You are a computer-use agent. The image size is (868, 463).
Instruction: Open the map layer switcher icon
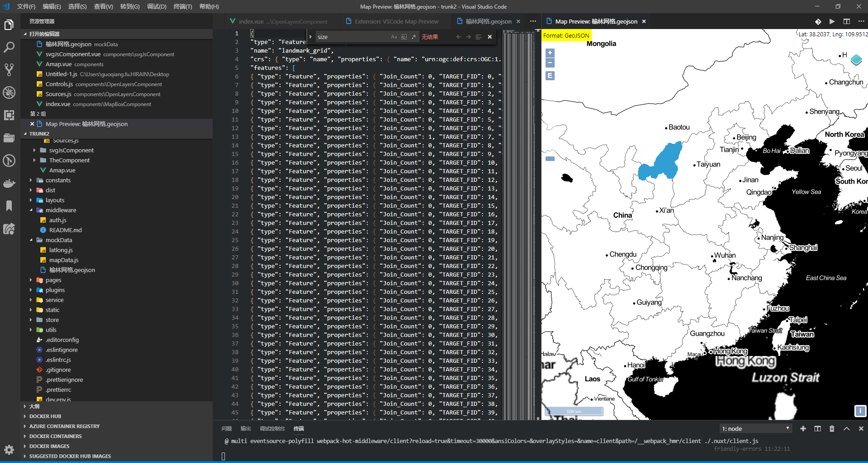(856, 59)
